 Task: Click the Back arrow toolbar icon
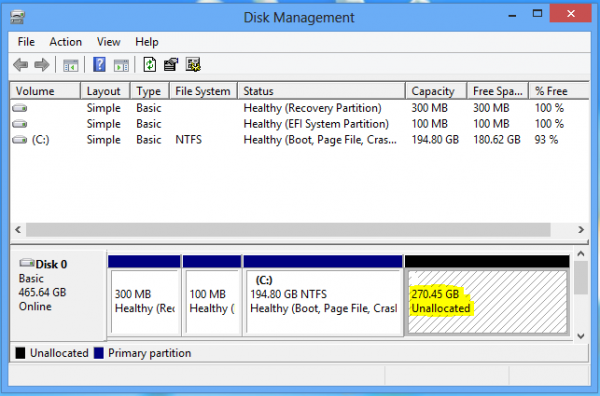coord(20,65)
